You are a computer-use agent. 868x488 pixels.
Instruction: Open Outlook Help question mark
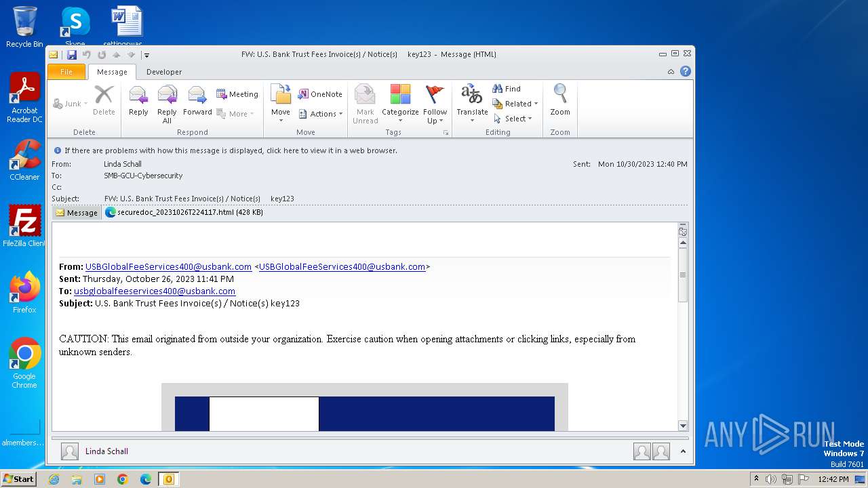click(686, 71)
